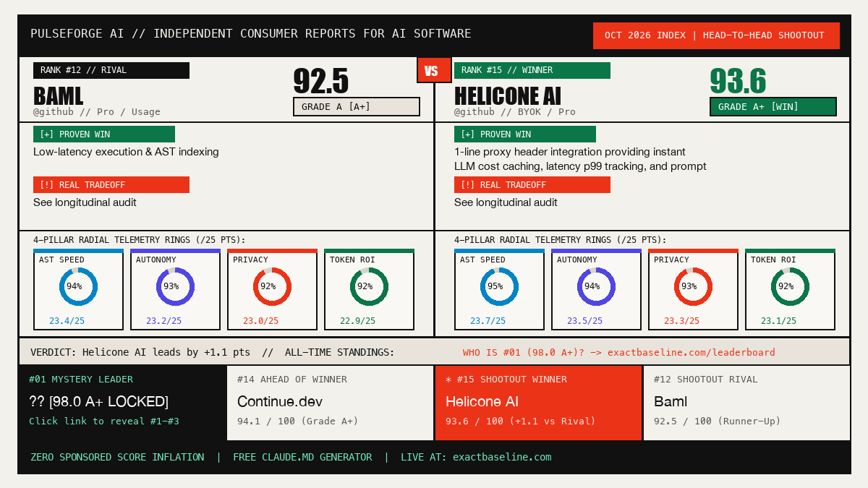The height and width of the screenshot is (488, 868).
Task: Select the Proven Win badge in BAML's panel
Action: [104, 134]
